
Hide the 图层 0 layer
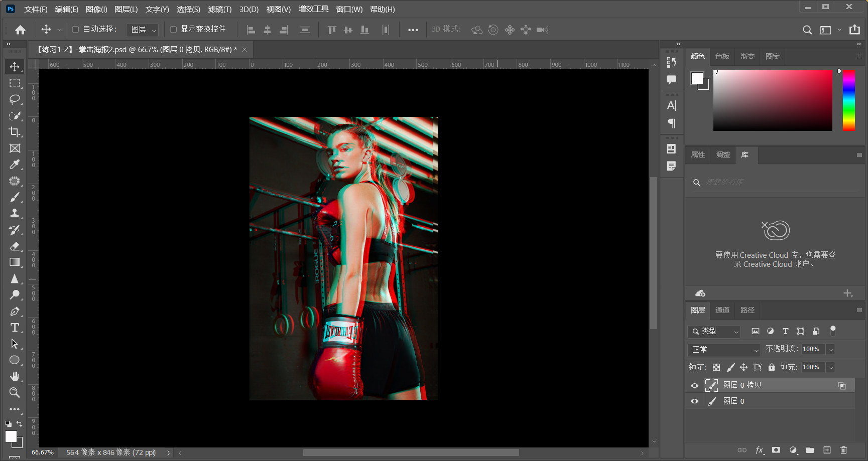coord(695,401)
